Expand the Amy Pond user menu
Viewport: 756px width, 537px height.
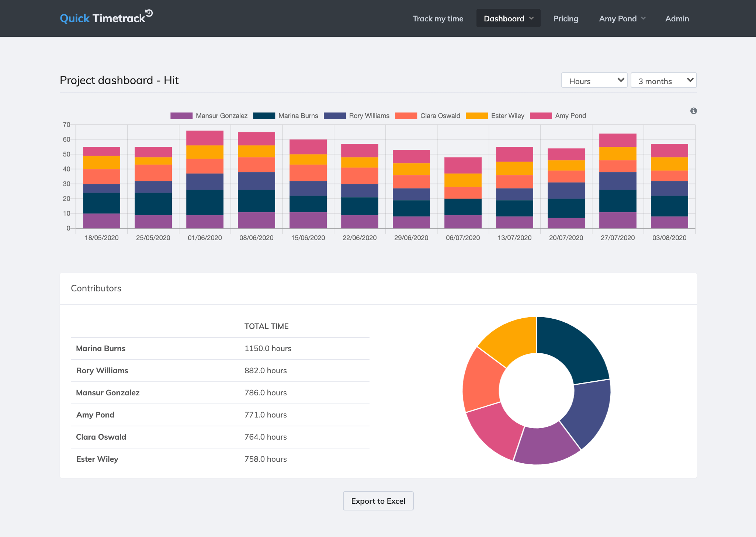click(x=622, y=18)
